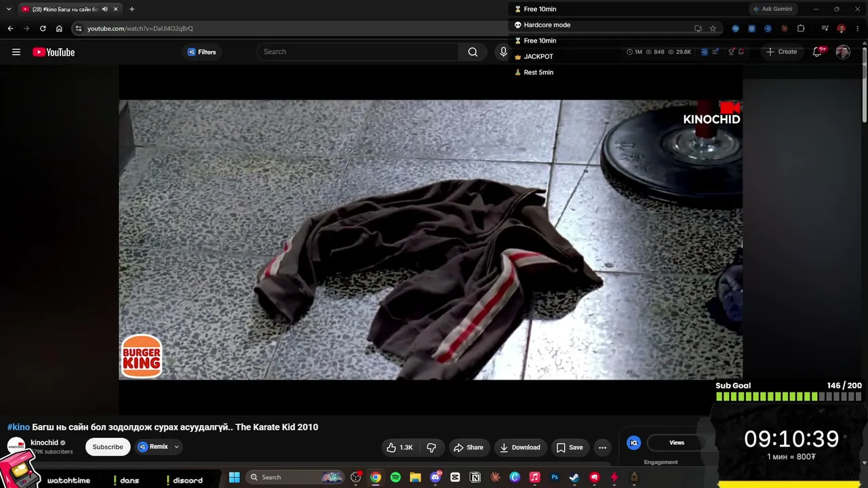
Task: Bookmark this page with the star
Action: coord(713,28)
